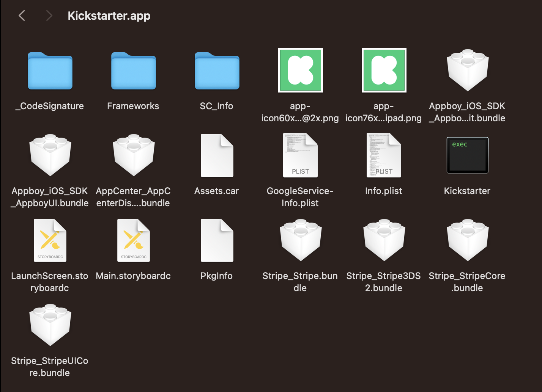Viewport: 542px width, 392px height.
Task: Click the Kickstarter.app window title
Action: click(x=109, y=16)
